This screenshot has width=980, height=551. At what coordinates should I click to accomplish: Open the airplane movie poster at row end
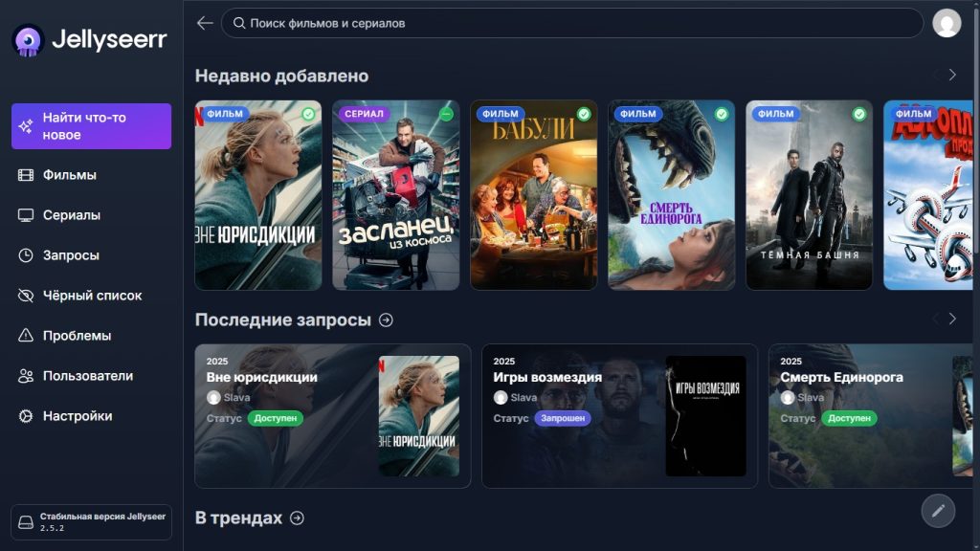pos(928,195)
